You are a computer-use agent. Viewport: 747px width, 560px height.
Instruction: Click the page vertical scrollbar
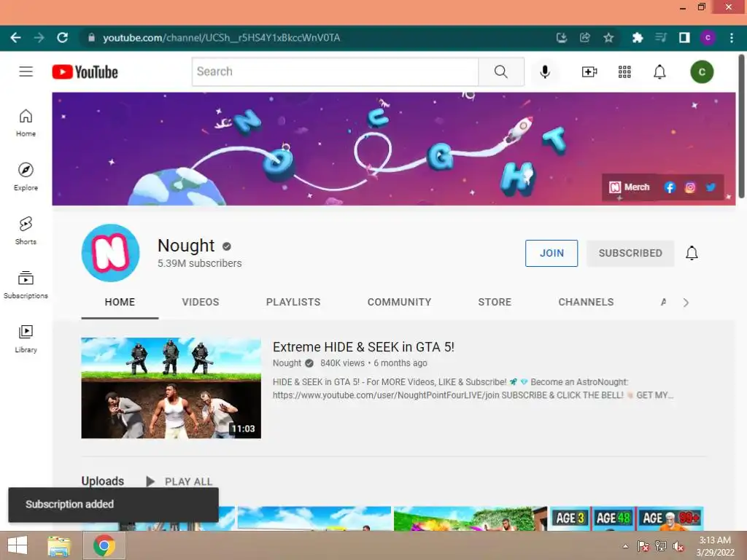click(741, 126)
